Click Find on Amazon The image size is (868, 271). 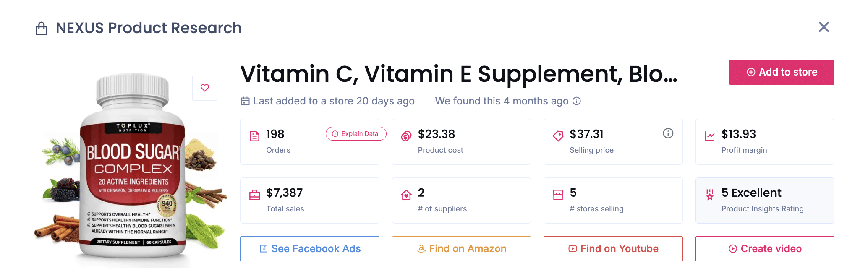pyautogui.click(x=461, y=248)
